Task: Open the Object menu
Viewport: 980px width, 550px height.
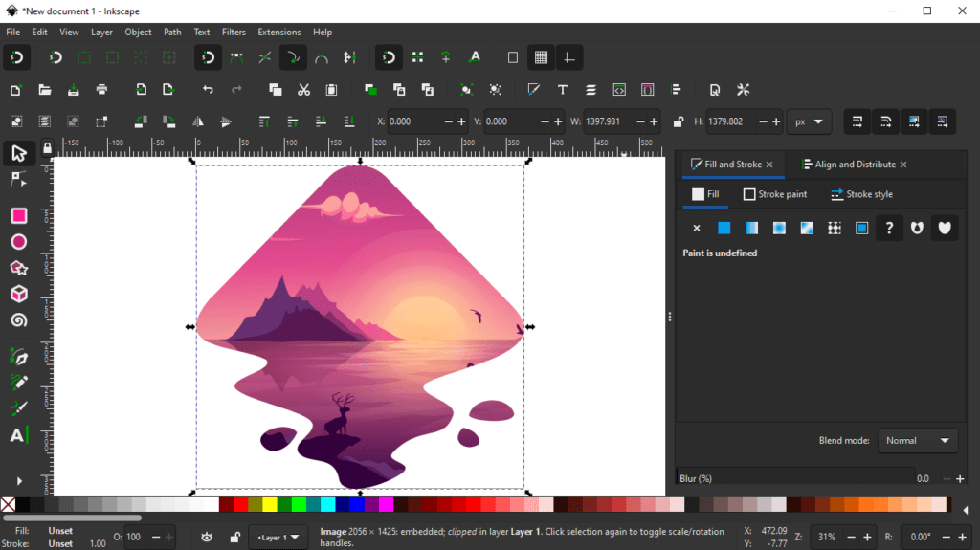Action: click(x=138, y=32)
